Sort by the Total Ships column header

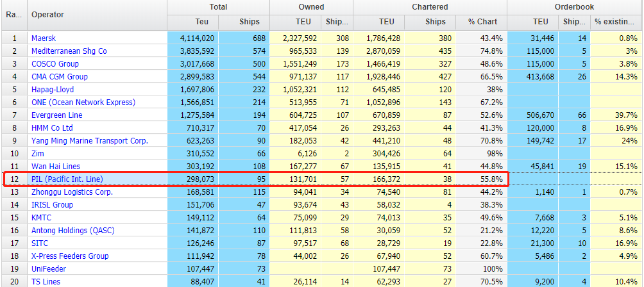244,22
